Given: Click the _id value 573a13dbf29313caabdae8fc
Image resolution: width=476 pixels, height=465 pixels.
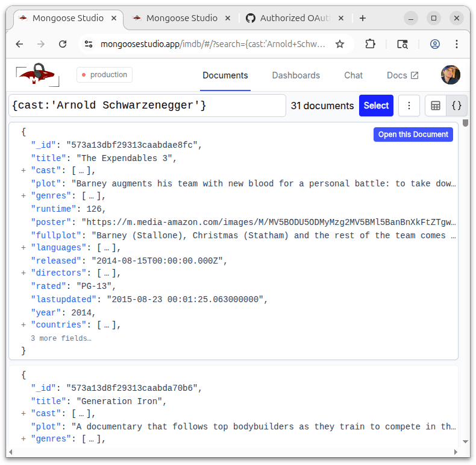Looking at the screenshot, I should (x=132, y=145).
